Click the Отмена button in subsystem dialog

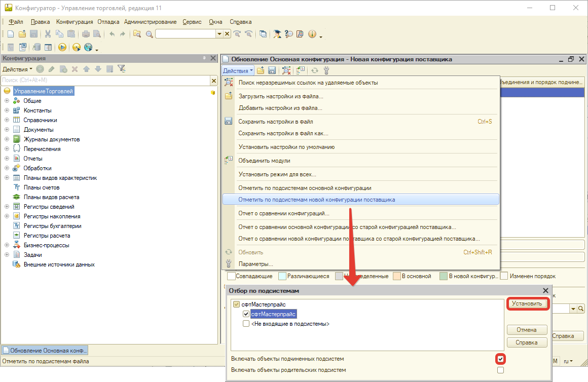[x=527, y=330]
